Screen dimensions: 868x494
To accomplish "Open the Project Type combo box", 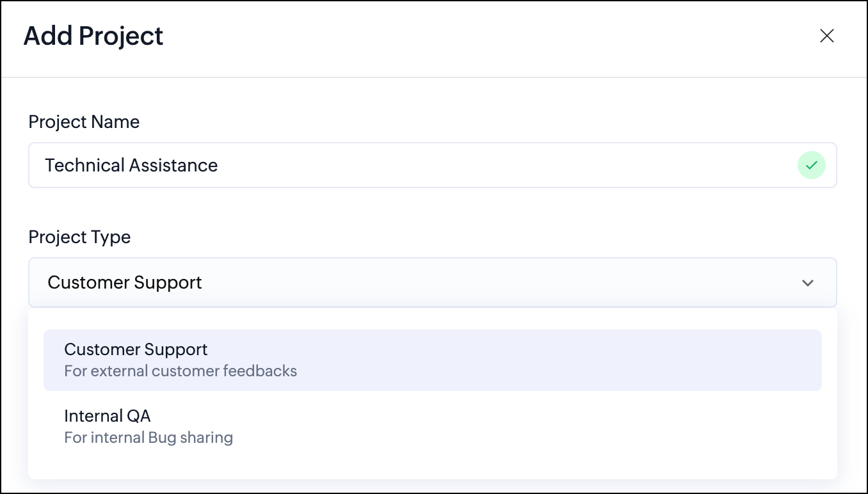I will pyautogui.click(x=432, y=282).
